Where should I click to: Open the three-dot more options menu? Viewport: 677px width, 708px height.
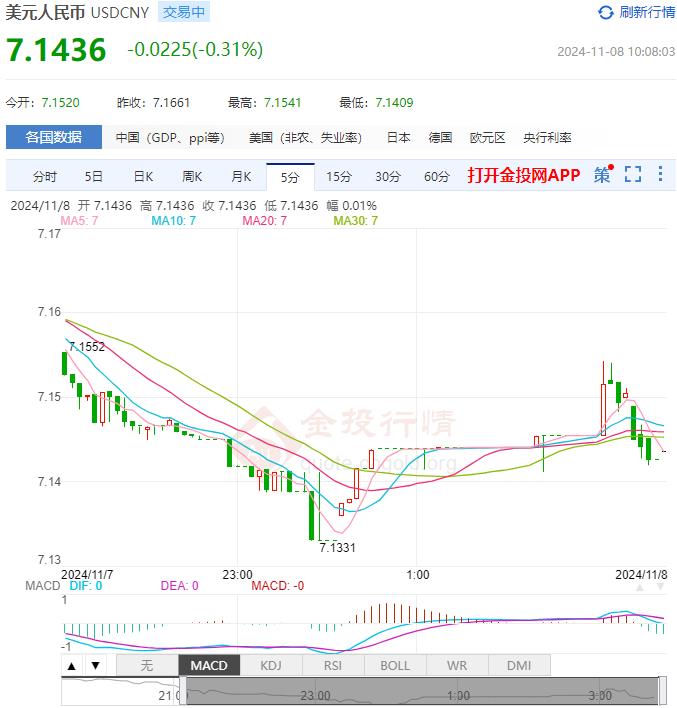tap(660, 175)
